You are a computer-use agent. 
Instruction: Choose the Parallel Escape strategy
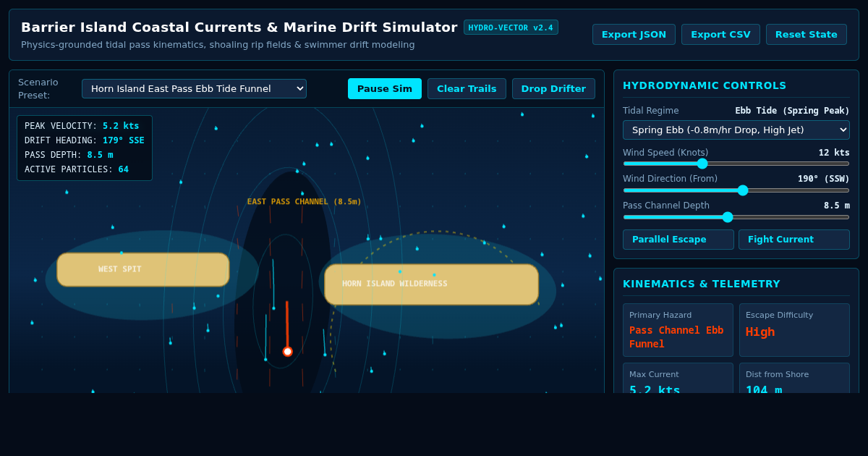678,240
